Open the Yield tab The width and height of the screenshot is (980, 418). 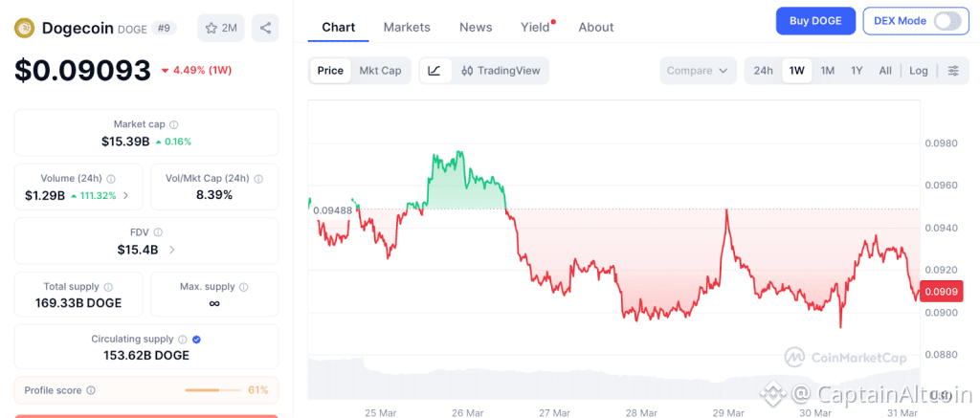pyautogui.click(x=535, y=27)
